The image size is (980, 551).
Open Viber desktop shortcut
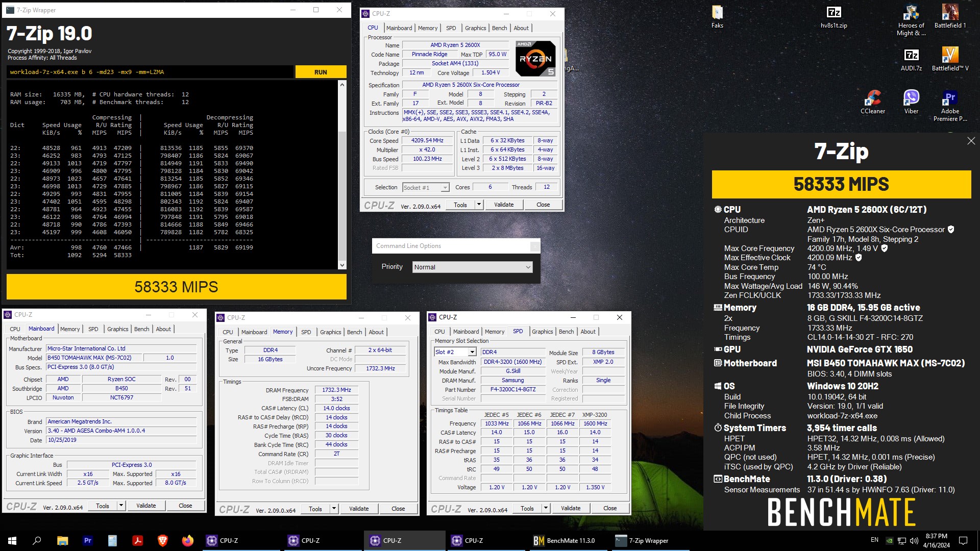point(911,102)
